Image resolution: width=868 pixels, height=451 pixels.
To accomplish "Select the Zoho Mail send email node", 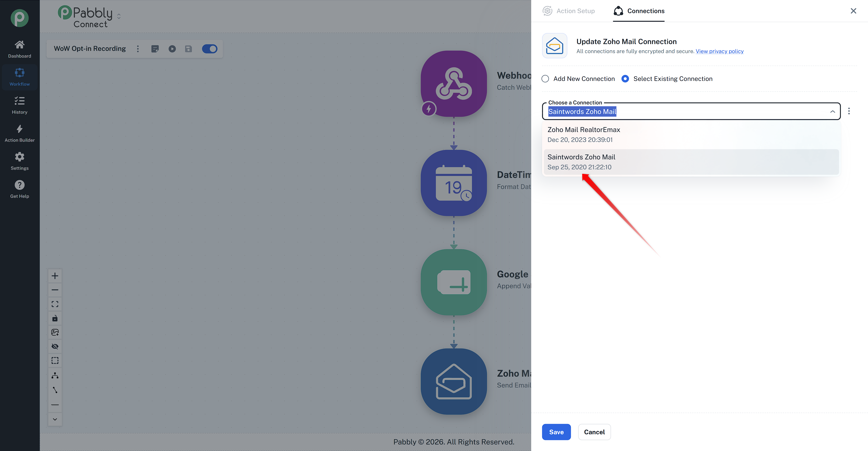I will [x=454, y=382].
